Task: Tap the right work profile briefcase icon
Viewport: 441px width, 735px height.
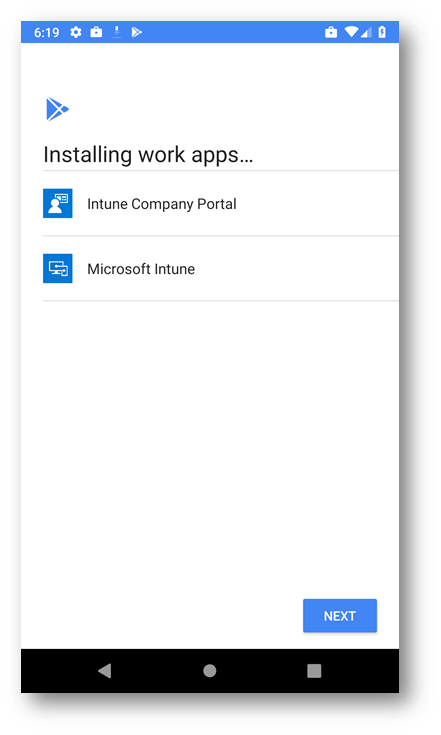Action: tap(331, 32)
